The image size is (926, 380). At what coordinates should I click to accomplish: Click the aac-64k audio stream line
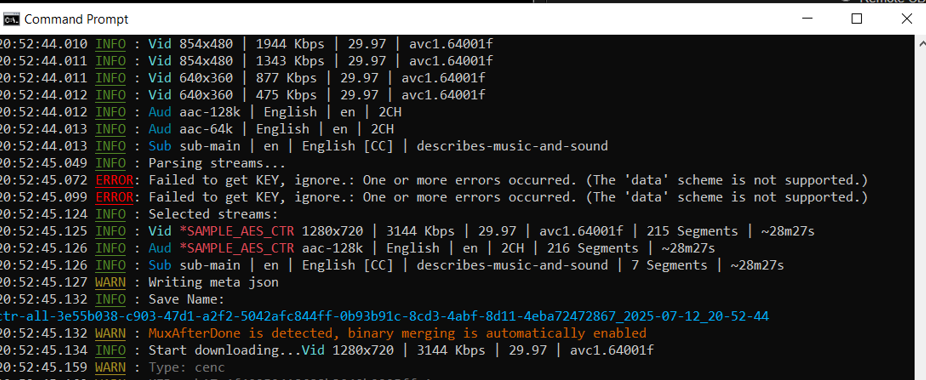[197, 129]
